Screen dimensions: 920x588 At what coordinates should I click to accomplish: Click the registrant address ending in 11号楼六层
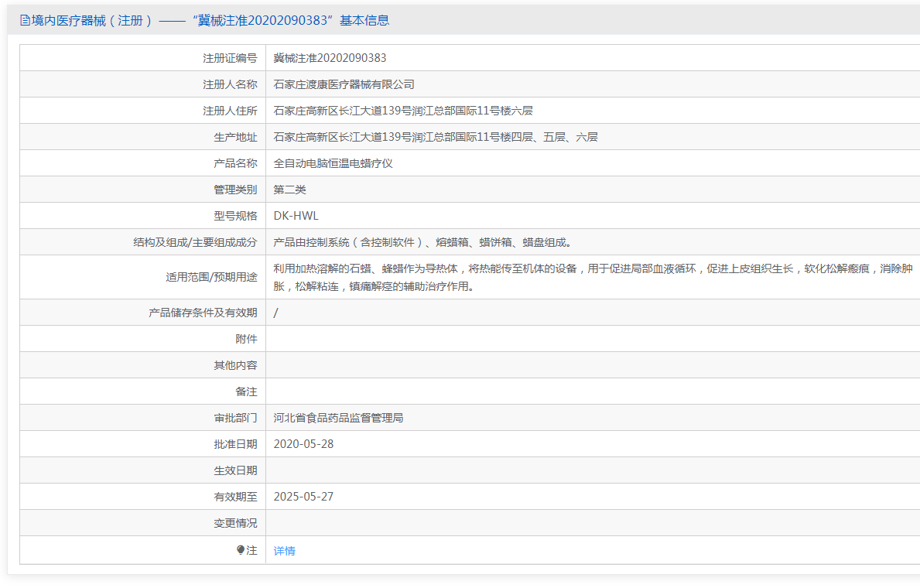pos(402,111)
